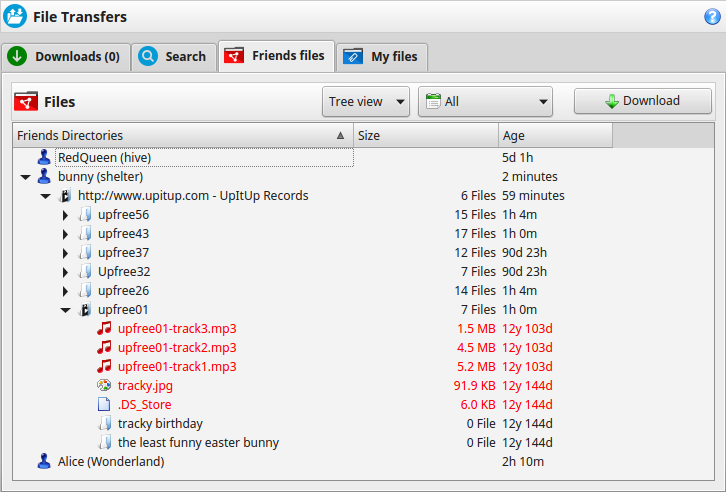Click the UpItUp Records folder icon
726x492 pixels.
[x=65, y=196]
